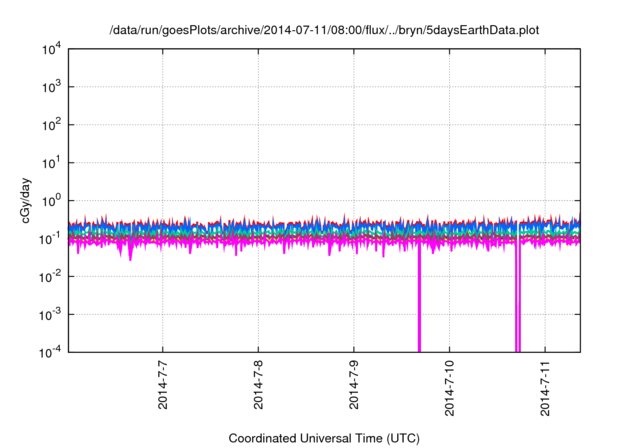The image size is (640, 448).
Task: Click the y-axis tick label 10^-3
Action: [51, 315]
